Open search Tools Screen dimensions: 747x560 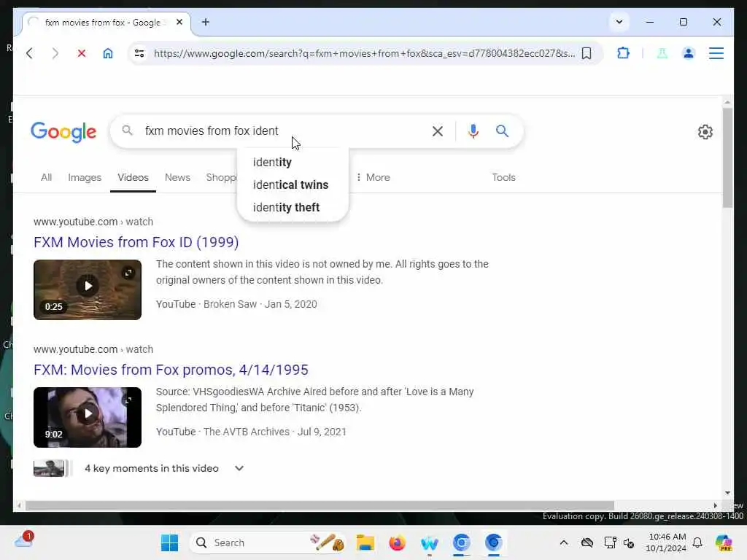click(503, 177)
